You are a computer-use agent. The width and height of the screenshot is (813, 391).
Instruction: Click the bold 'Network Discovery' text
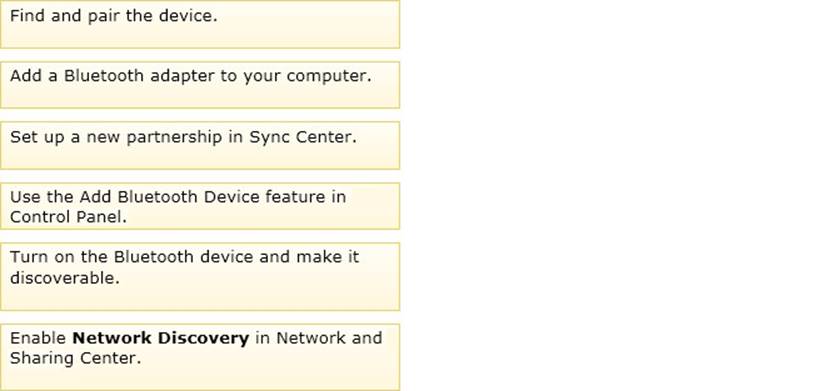pos(161,338)
